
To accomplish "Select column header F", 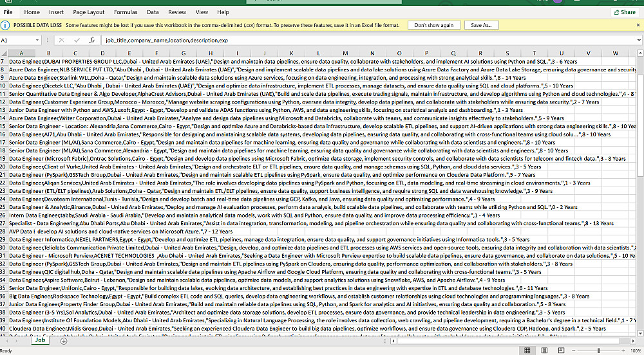I will tap(156, 53).
